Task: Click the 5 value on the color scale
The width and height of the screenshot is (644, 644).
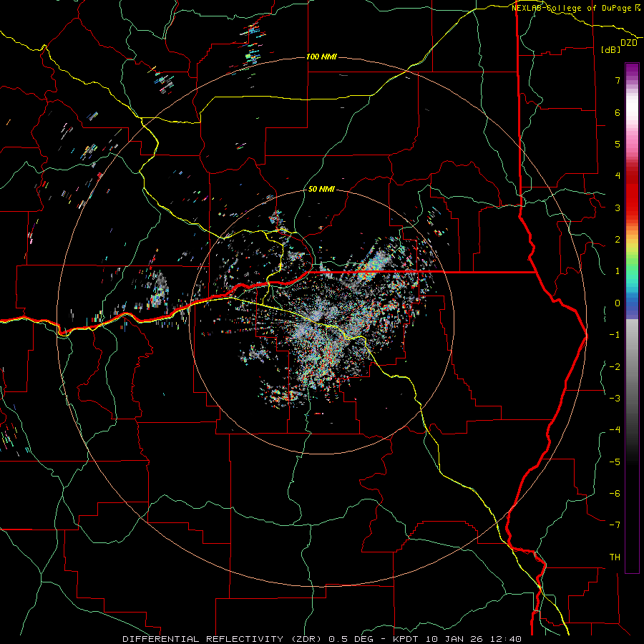Action: pyautogui.click(x=618, y=144)
